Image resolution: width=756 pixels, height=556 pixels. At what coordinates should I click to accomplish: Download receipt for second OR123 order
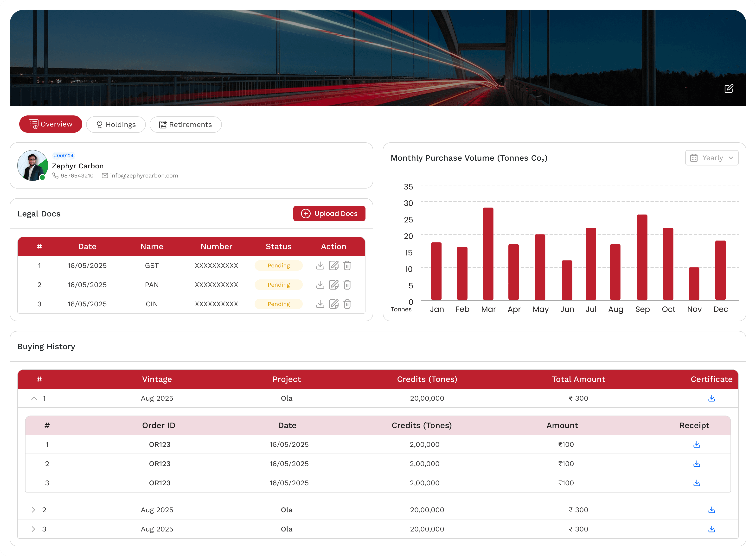[696, 463]
